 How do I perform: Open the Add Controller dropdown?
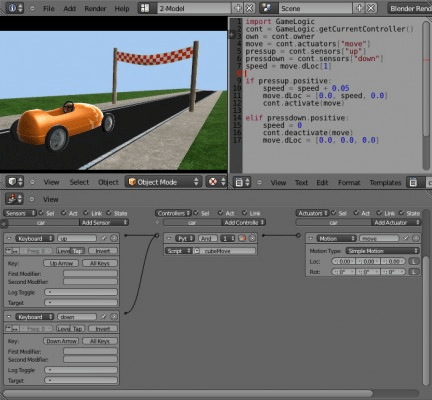[243, 222]
